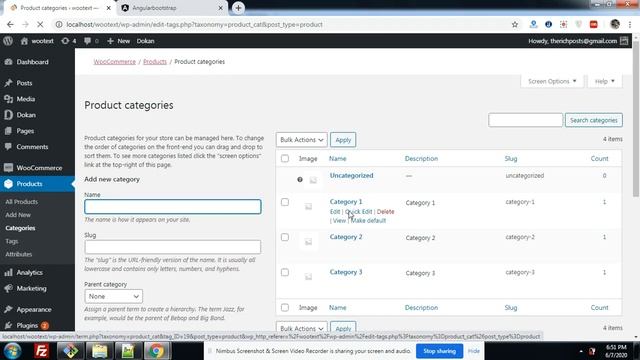Open Category 3 name link
The height and width of the screenshot is (360, 640).
(x=346, y=272)
